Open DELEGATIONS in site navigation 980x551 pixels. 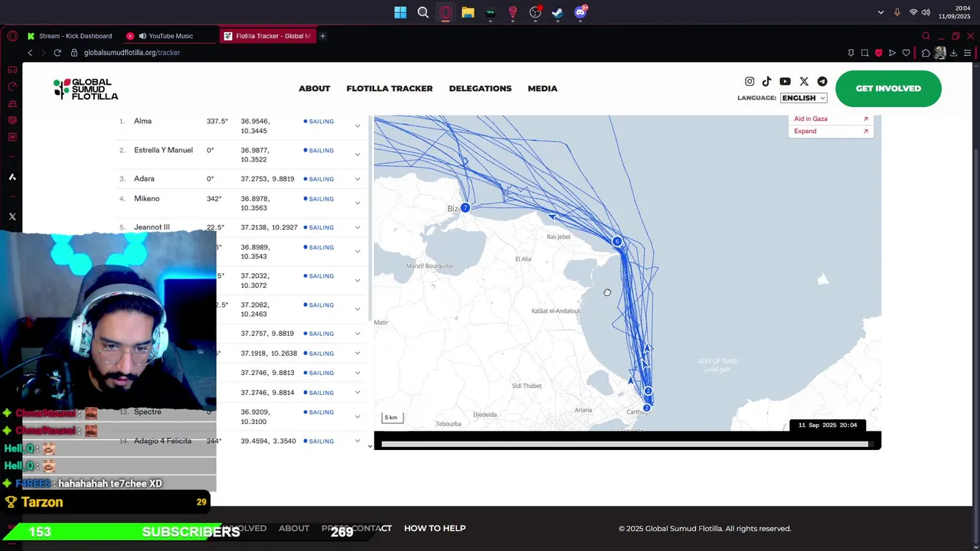[480, 89]
